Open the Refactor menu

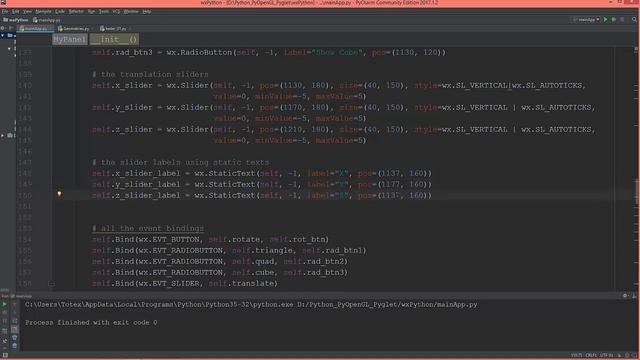point(76,11)
